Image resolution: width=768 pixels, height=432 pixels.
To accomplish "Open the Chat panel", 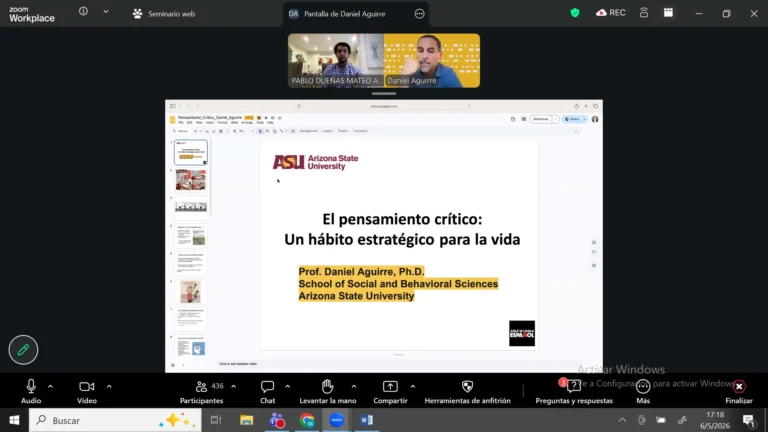I will [267, 391].
